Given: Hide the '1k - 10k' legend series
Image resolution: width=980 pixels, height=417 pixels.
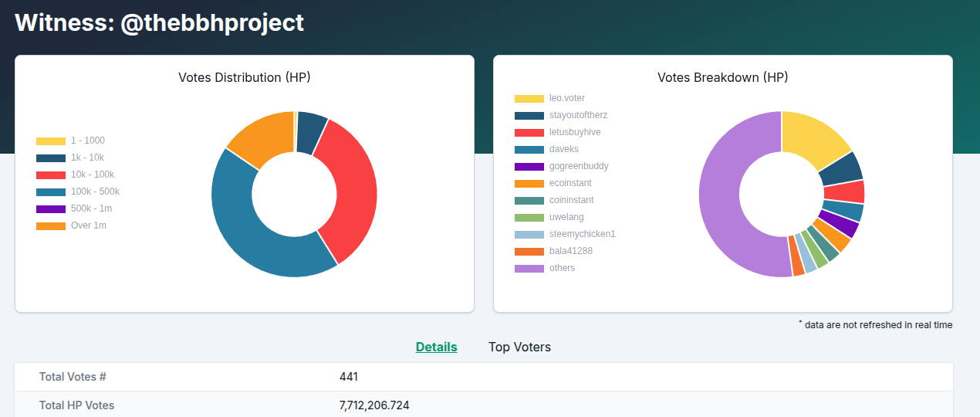Looking at the screenshot, I should click(x=70, y=158).
